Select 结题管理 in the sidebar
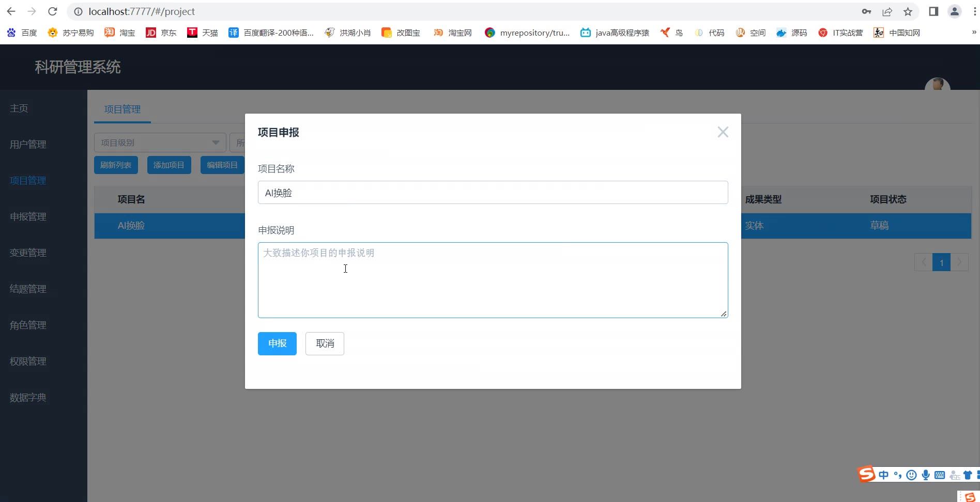 coord(28,289)
